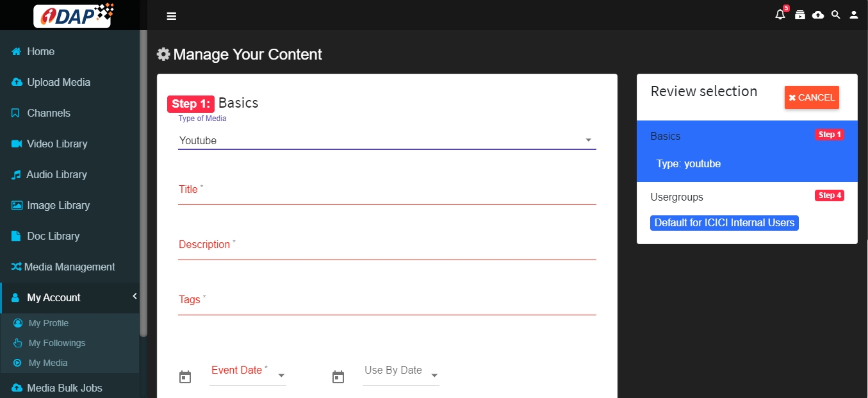Click the media library icon in top bar
Image resolution: width=868 pixels, height=398 pixels.
(x=799, y=15)
